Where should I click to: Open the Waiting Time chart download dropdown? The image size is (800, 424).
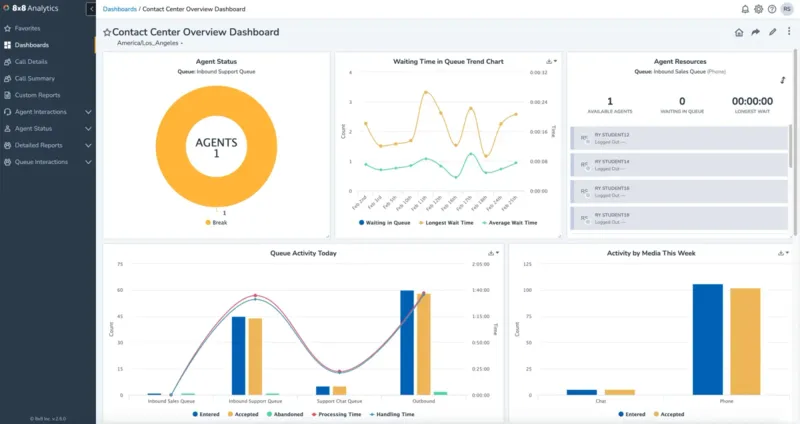point(551,61)
